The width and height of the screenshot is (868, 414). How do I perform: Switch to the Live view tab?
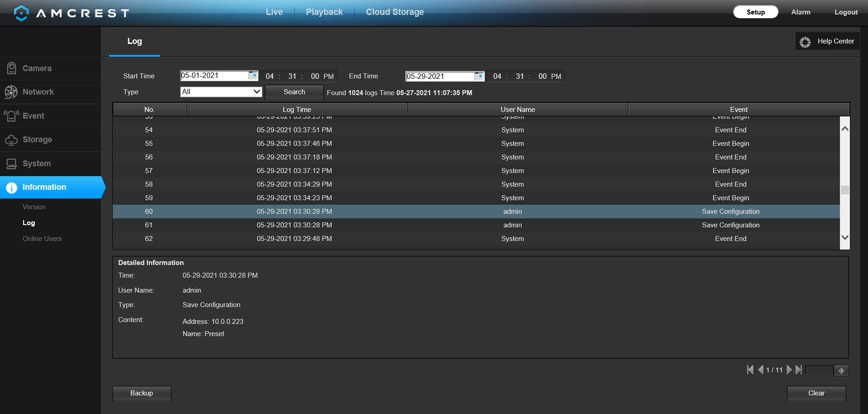[x=274, y=12]
